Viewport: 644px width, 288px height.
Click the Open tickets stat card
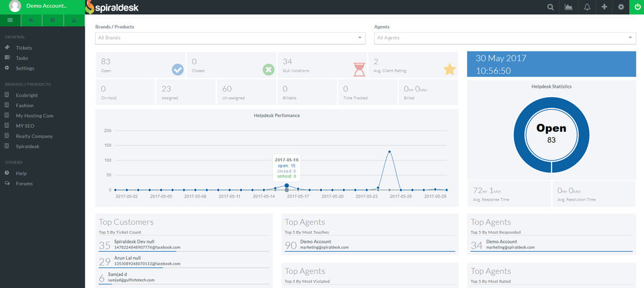140,65
